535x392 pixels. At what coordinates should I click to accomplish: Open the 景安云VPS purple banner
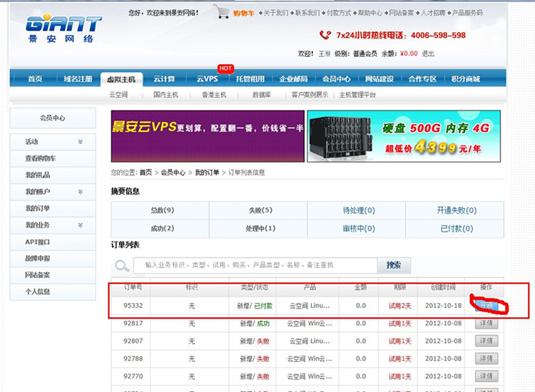pyautogui.click(x=208, y=135)
